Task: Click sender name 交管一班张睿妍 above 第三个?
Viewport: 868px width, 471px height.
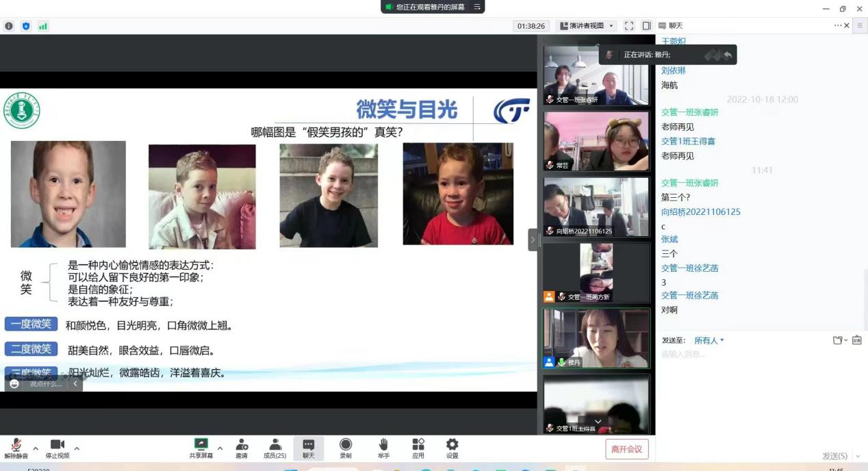Action: (x=690, y=183)
